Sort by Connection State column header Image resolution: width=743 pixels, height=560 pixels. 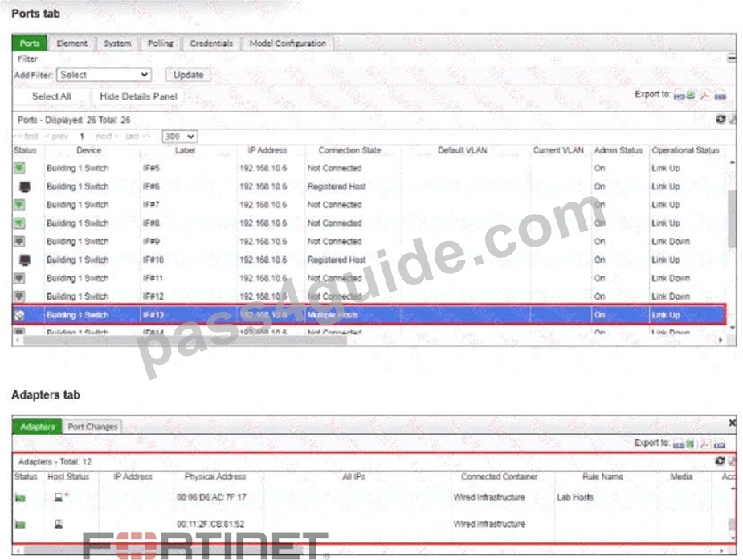349,150
